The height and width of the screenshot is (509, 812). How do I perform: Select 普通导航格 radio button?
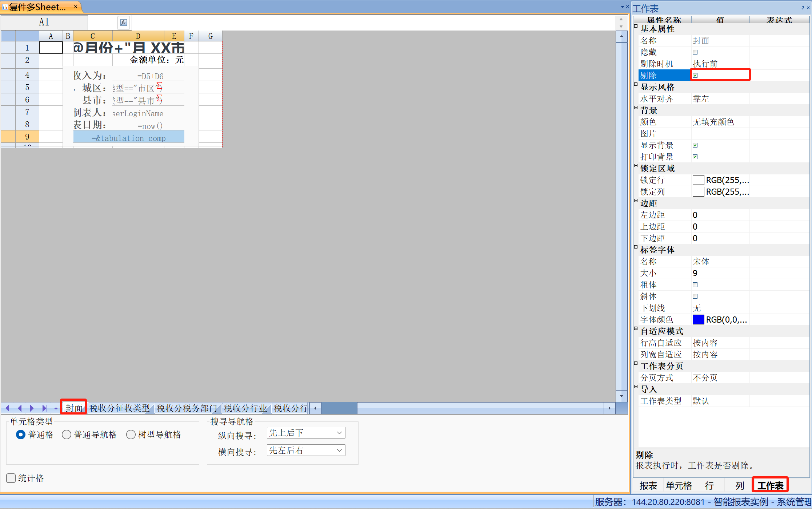(x=67, y=435)
